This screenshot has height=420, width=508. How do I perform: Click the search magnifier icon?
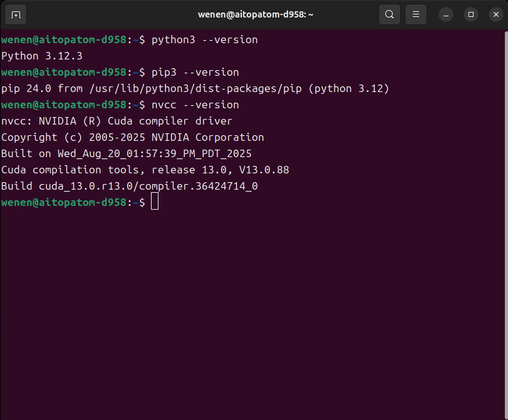point(390,14)
